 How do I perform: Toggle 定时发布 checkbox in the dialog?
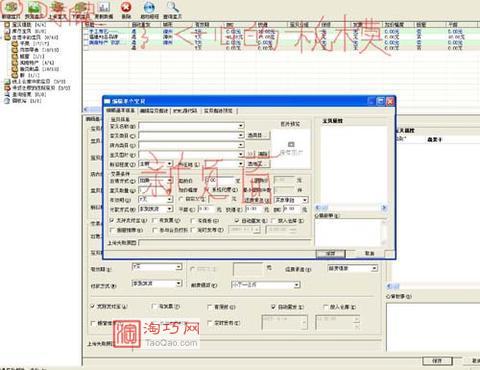pyautogui.click(x=193, y=230)
